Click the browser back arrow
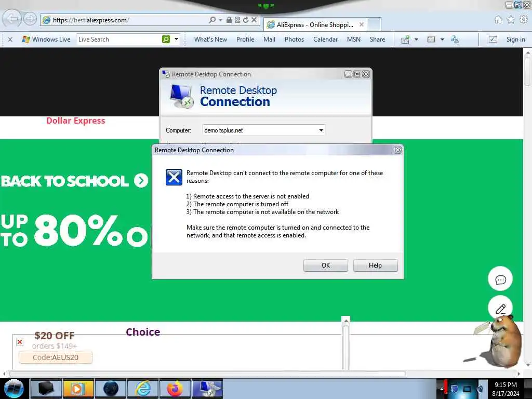The width and height of the screenshot is (532, 399). pyautogui.click(x=12, y=19)
